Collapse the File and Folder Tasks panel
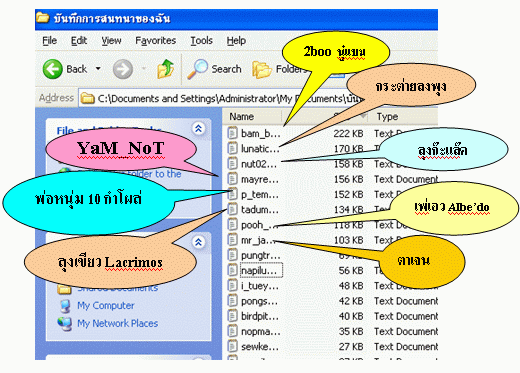 coord(198,128)
